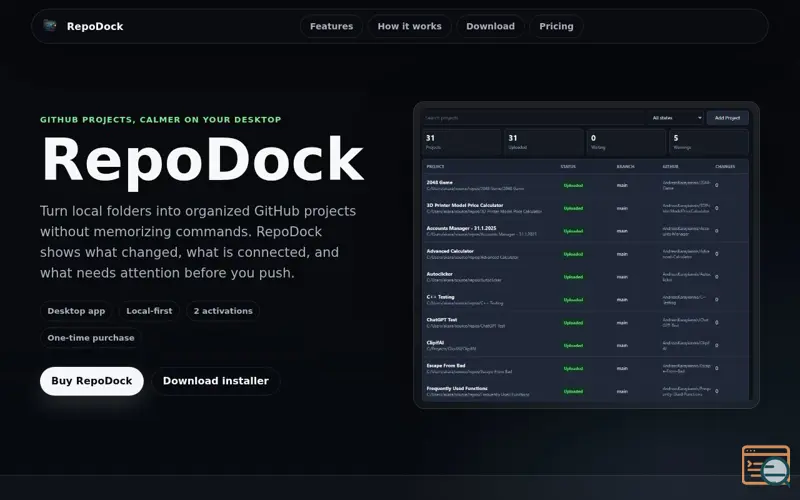The height and width of the screenshot is (500, 800).
Task: Click the green tagline 'GitHub projects, calmer on your desktop'
Action: pos(161,119)
